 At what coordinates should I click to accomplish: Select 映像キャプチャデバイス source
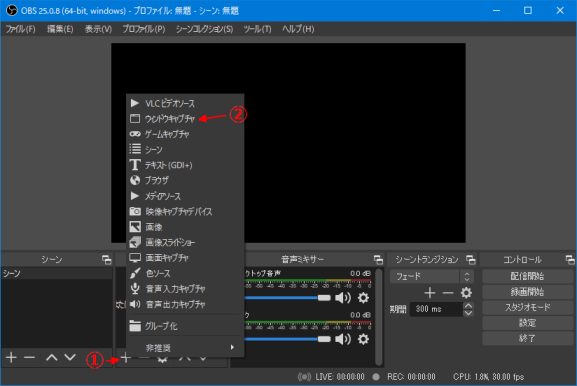coord(185,212)
